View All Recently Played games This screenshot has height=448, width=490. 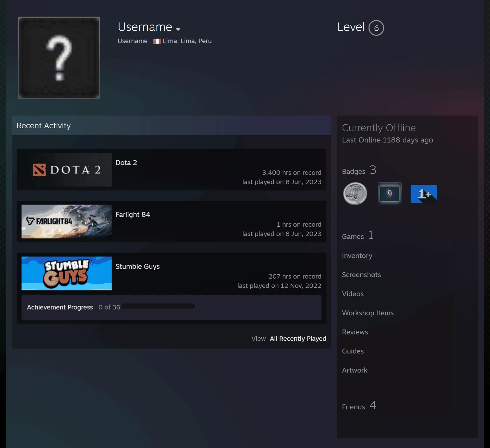pos(298,339)
